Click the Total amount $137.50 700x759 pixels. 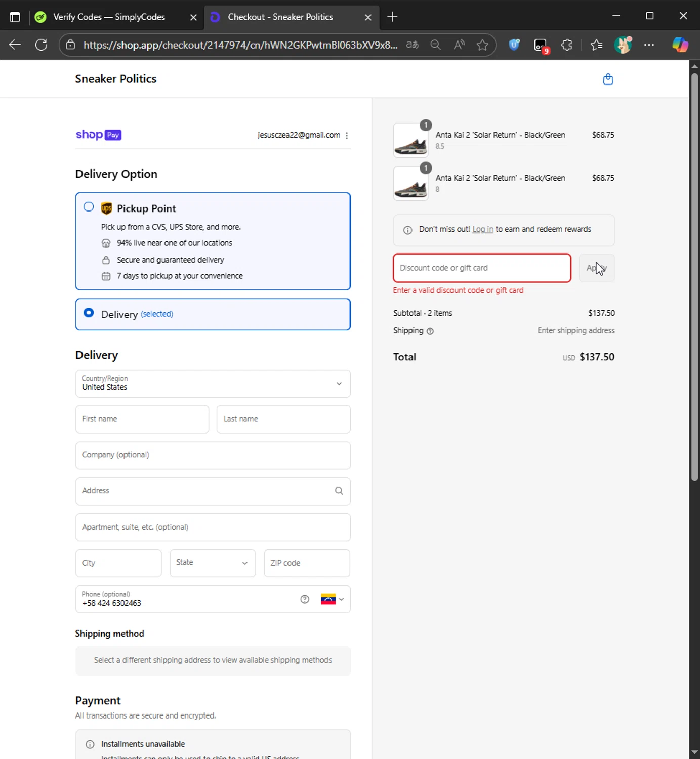597,357
